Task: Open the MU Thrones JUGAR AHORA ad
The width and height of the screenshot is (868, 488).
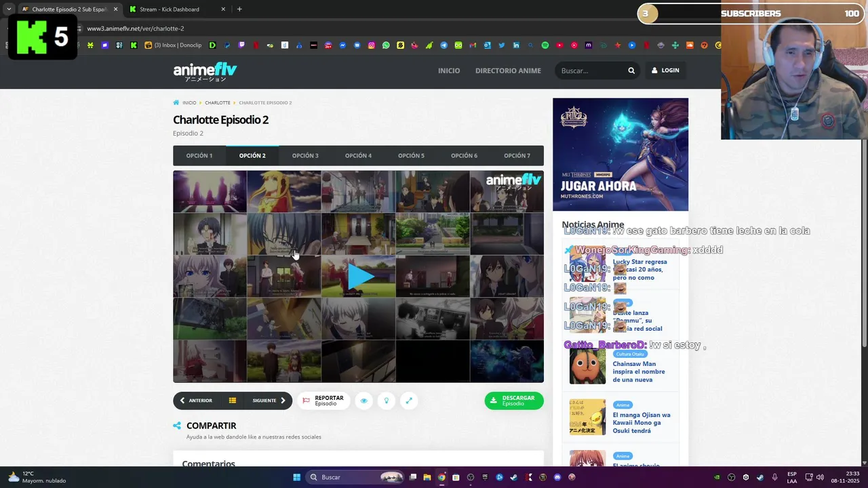Action: [620, 155]
